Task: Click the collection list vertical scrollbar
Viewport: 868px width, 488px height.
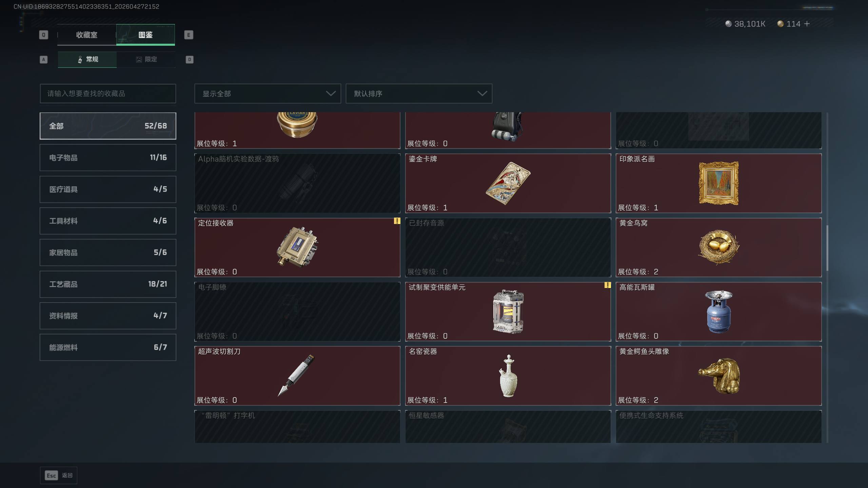Action: click(x=827, y=248)
